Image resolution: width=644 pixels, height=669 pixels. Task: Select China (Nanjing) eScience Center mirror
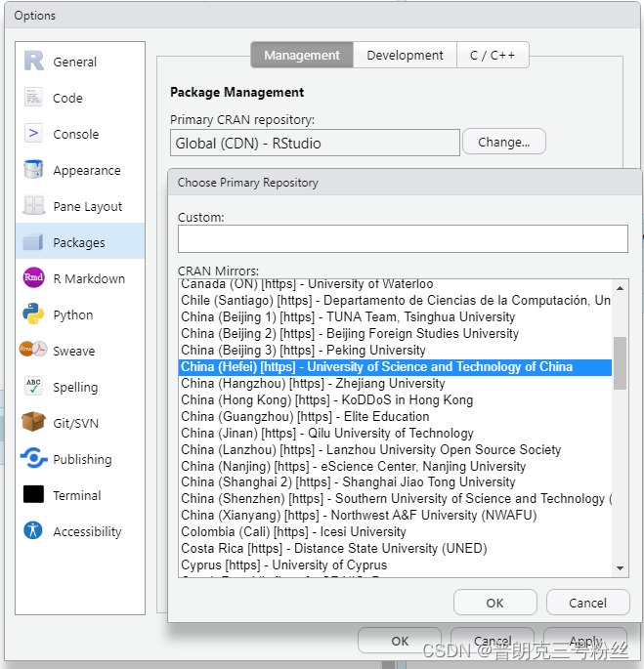click(395, 466)
